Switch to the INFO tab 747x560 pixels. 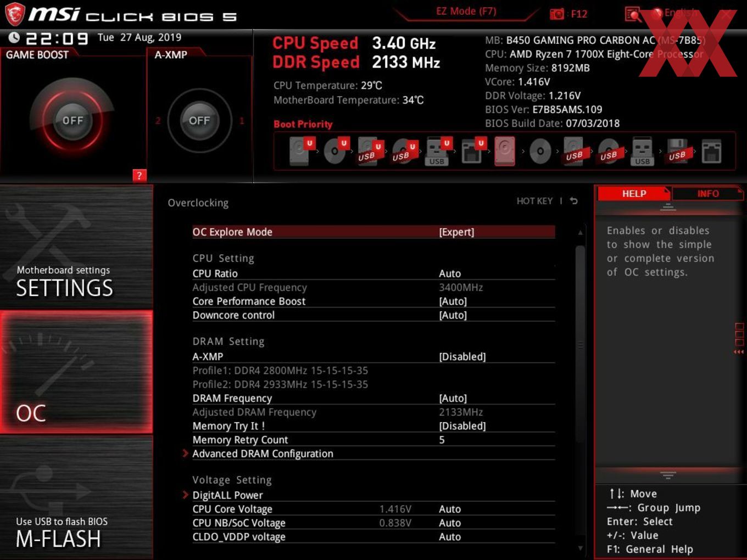point(708,194)
